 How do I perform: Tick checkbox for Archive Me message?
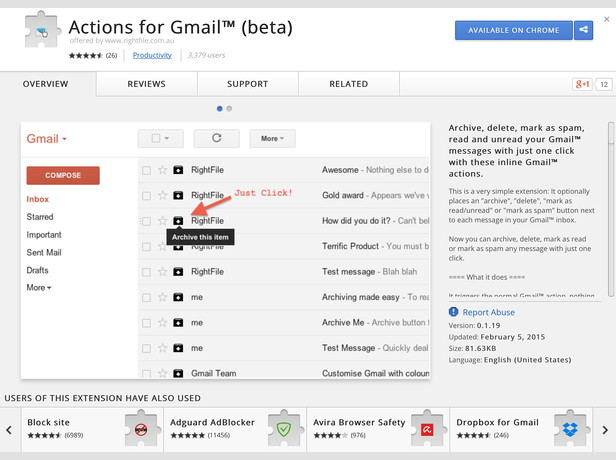tap(146, 323)
